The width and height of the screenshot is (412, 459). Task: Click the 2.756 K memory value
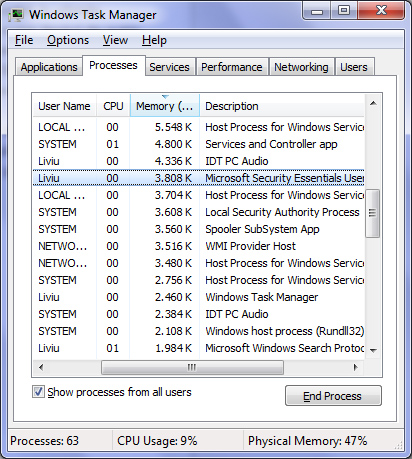(173, 280)
